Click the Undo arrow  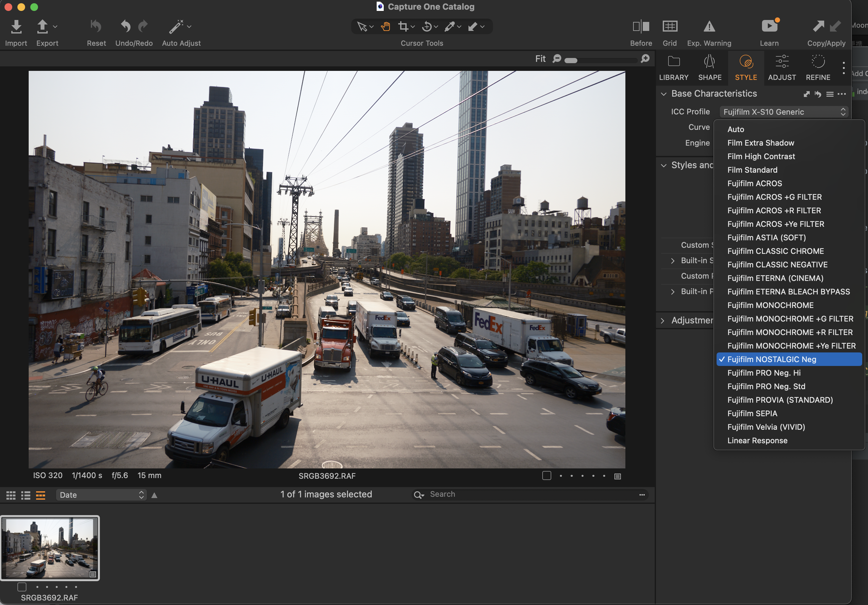point(126,26)
